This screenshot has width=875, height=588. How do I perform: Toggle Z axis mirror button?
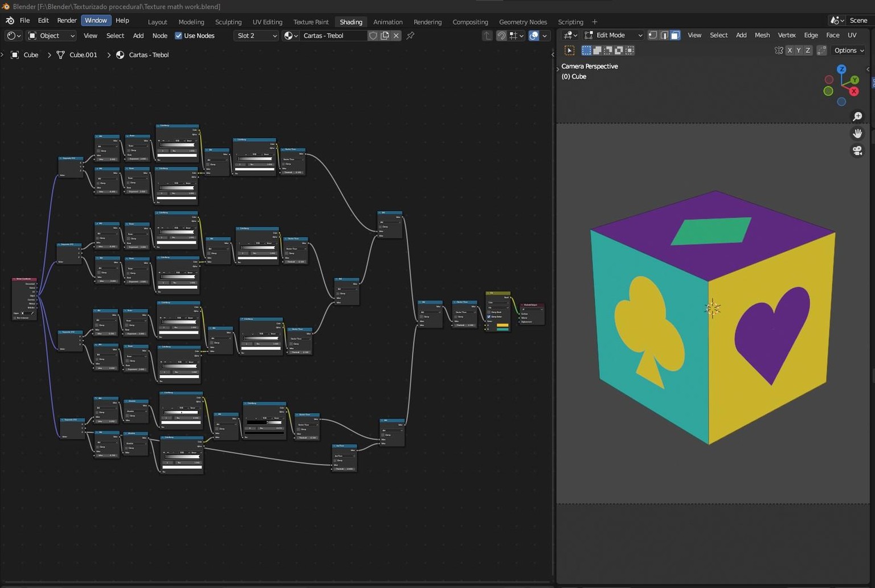(x=807, y=51)
